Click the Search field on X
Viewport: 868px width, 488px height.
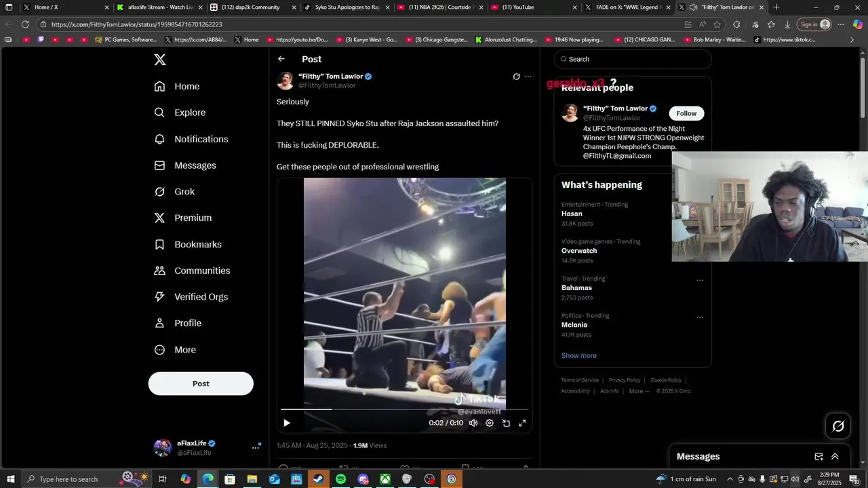click(x=633, y=59)
